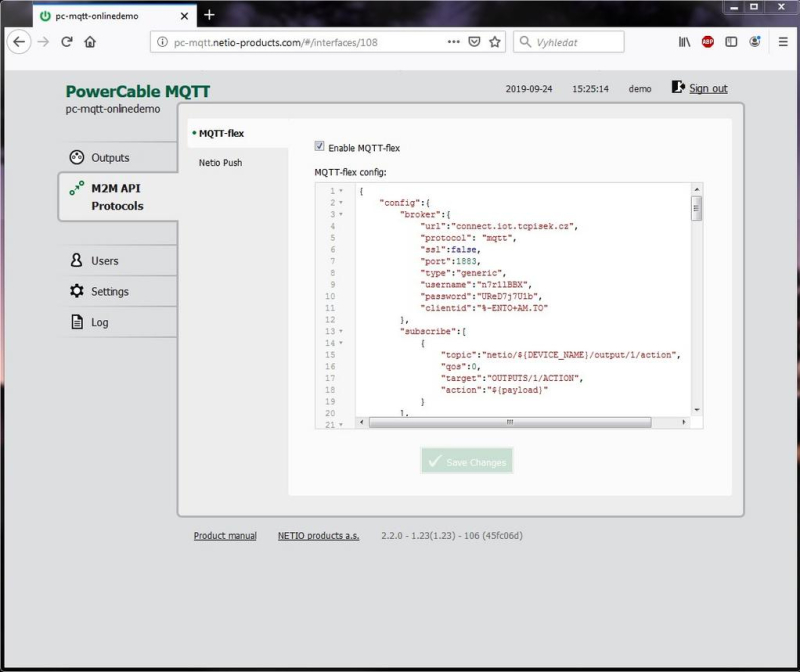
Task: Click the M2M API Protocols icon
Action: tap(77, 188)
